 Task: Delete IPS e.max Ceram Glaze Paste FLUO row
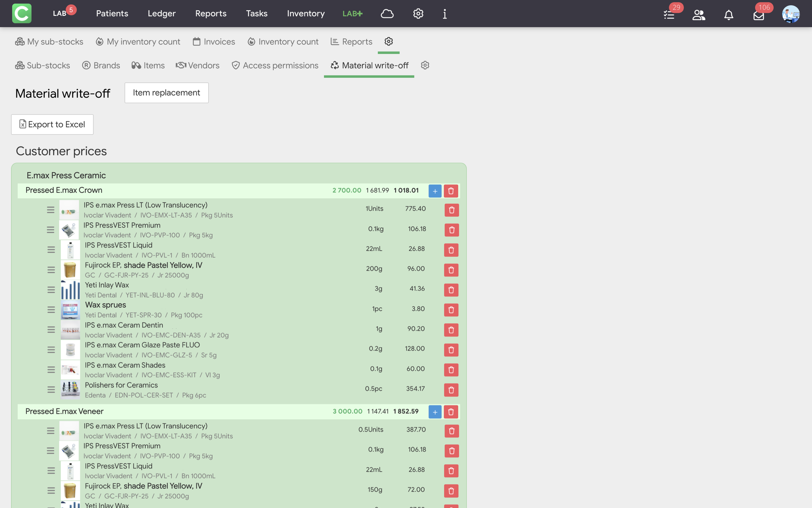[x=451, y=350]
